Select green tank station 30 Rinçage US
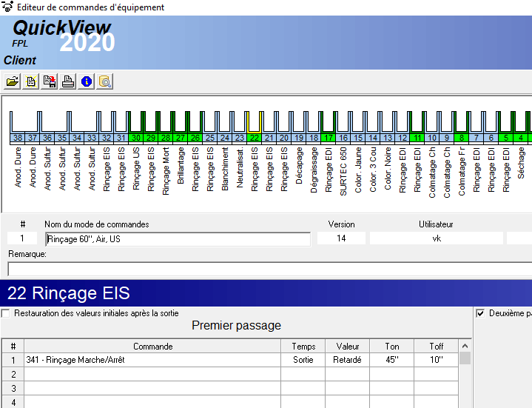This screenshot has height=408, width=532. (136, 138)
